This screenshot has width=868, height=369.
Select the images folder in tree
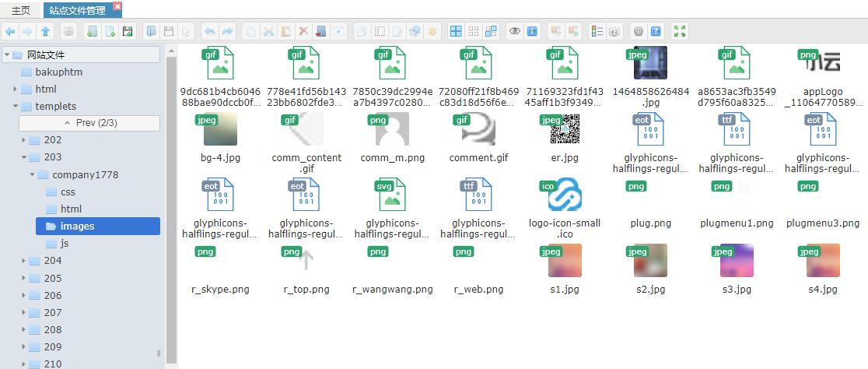click(x=98, y=226)
